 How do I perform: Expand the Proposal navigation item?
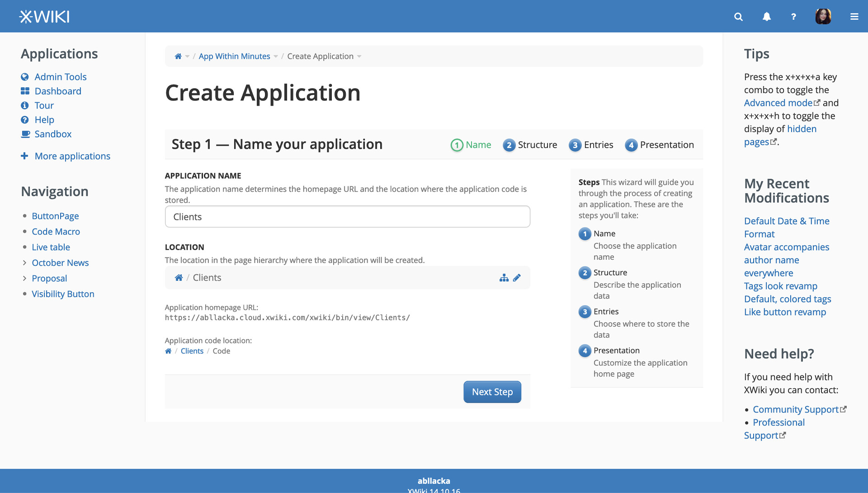[24, 278]
